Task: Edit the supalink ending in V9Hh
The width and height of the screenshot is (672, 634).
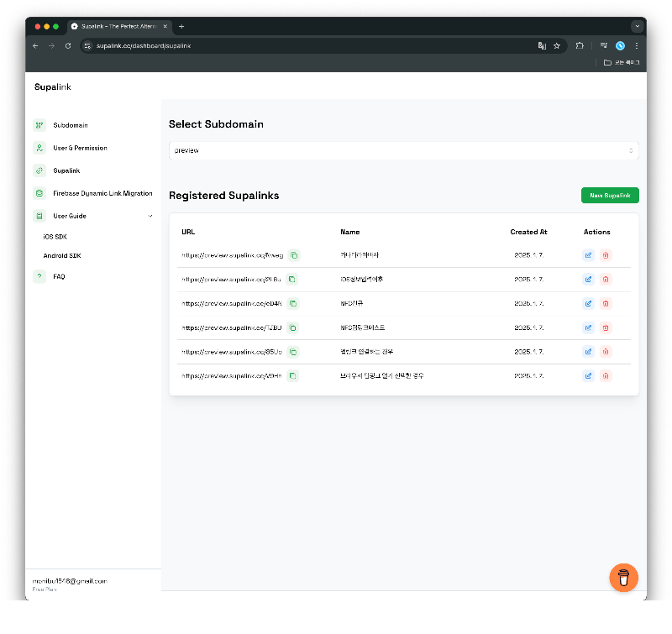Action: pyautogui.click(x=589, y=376)
